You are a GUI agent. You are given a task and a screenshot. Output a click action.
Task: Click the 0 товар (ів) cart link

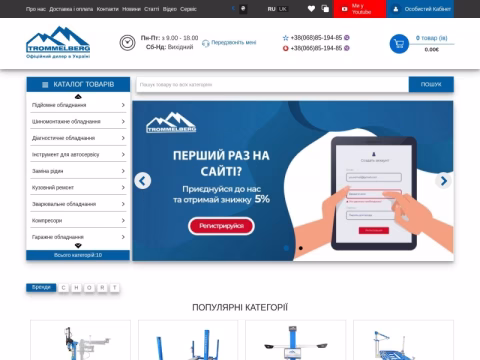pyautogui.click(x=431, y=38)
